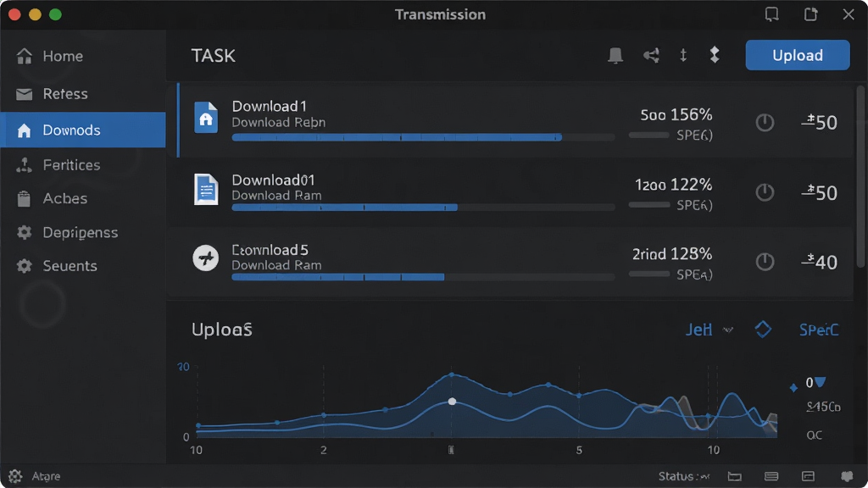Click the Uploas section heading
868x488 pixels.
221,330
